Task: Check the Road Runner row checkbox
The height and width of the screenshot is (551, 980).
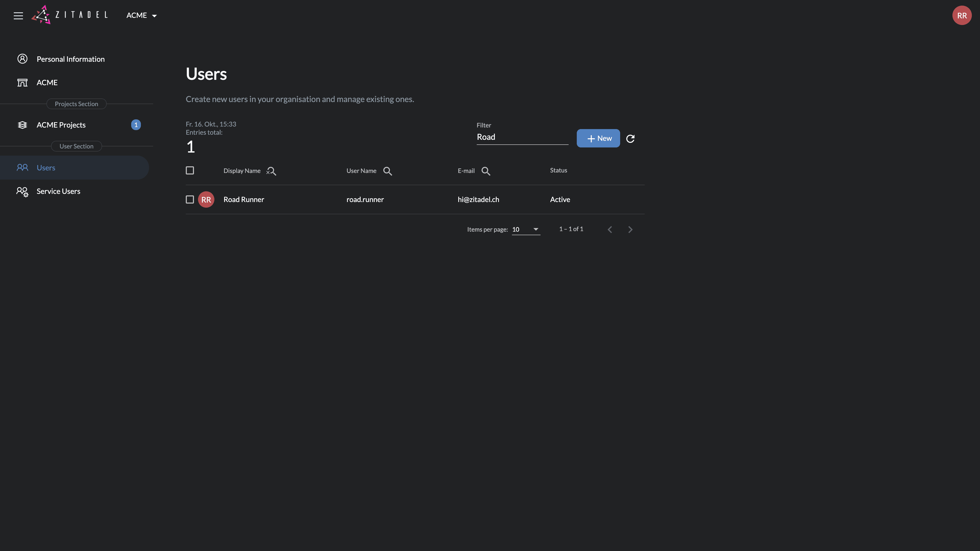Action: [x=190, y=200]
